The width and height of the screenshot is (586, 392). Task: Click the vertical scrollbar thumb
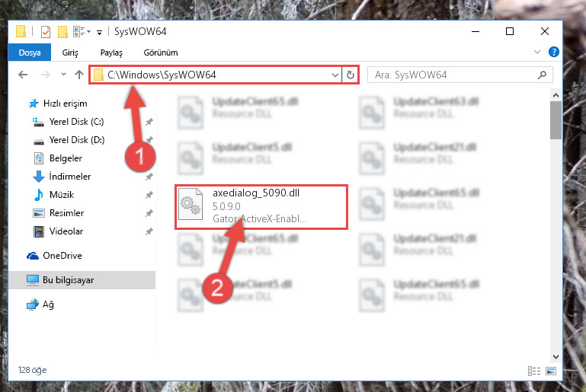pyautogui.click(x=556, y=120)
